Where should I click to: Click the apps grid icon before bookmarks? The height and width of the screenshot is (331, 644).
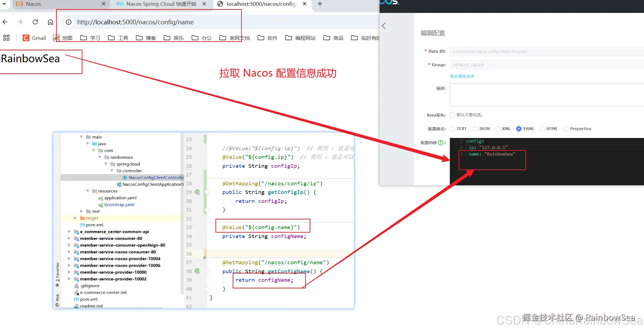[x=6, y=38]
